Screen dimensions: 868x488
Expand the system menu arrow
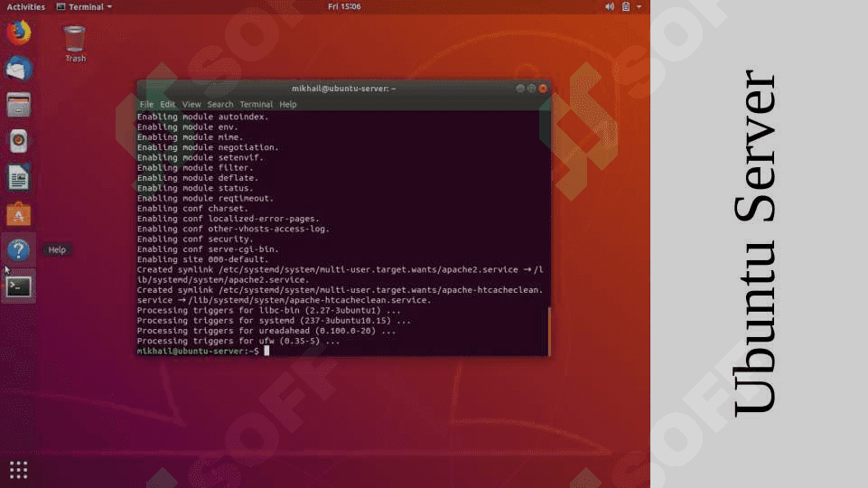pos(639,6)
